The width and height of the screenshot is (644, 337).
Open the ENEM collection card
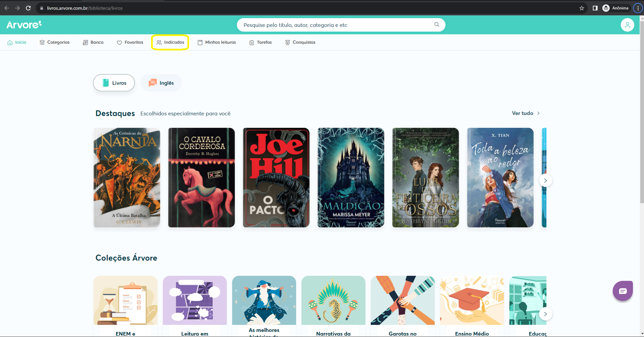pyautogui.click(x=126, y=306)
